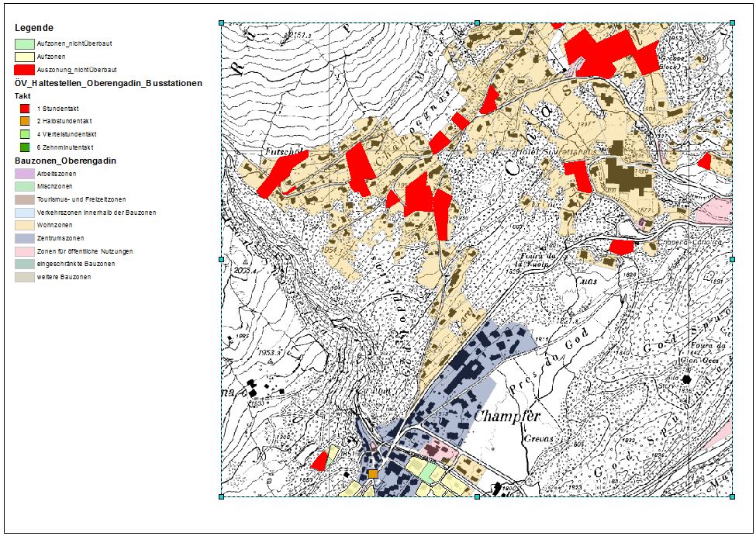Click the Wohnzonen beige legend swatch
756x536 pixels.
(x=25, y=225)
